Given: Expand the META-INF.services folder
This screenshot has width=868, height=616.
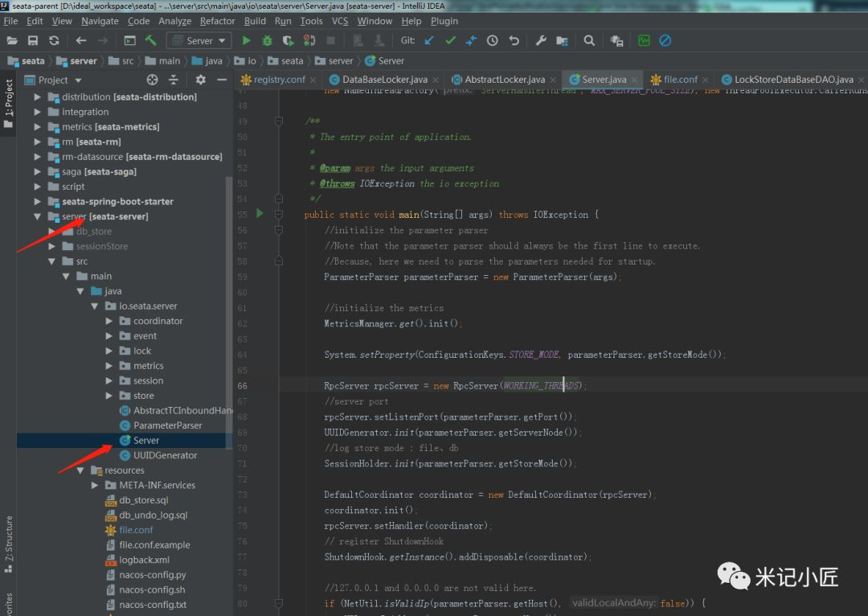Looking at the screenshot, I should [x=94, y=485].
